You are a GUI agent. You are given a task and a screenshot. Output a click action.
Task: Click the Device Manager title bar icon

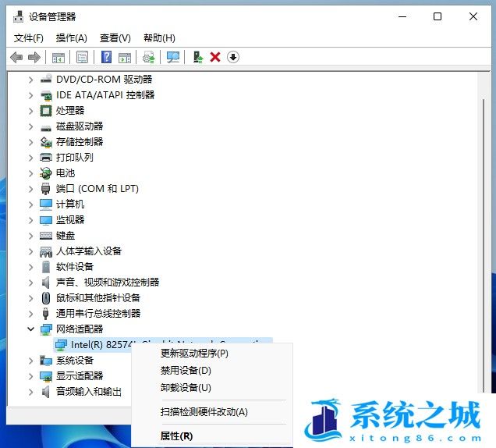point(19,16)
